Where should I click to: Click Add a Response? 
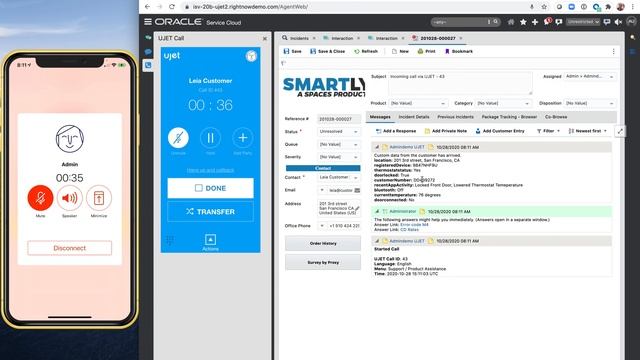pos(396,131)
